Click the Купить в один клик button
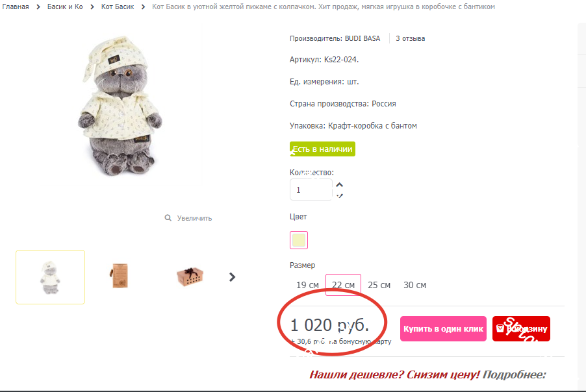586x392 pixels. pyautogui.click(x=443, y=328)
